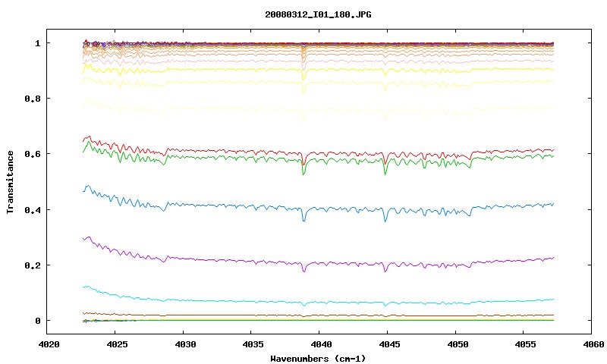
Task: Click the x-axis tick label 4050
Action: click(457, 344)
